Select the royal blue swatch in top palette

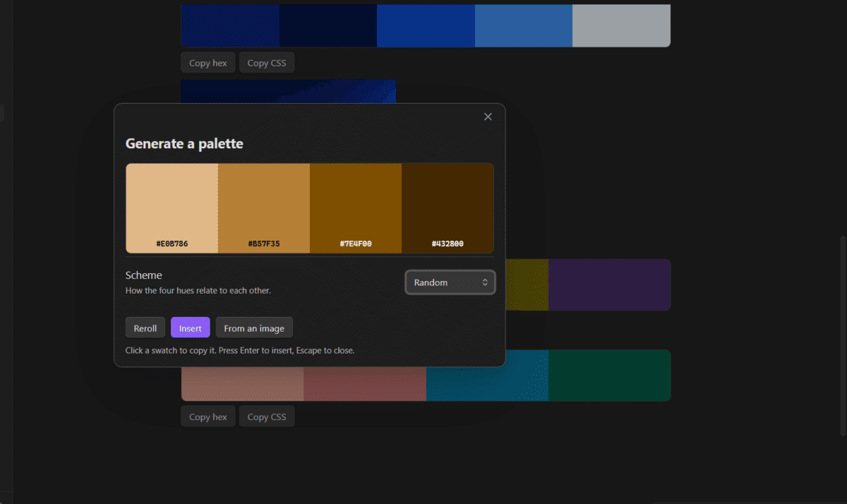[426, 25]
